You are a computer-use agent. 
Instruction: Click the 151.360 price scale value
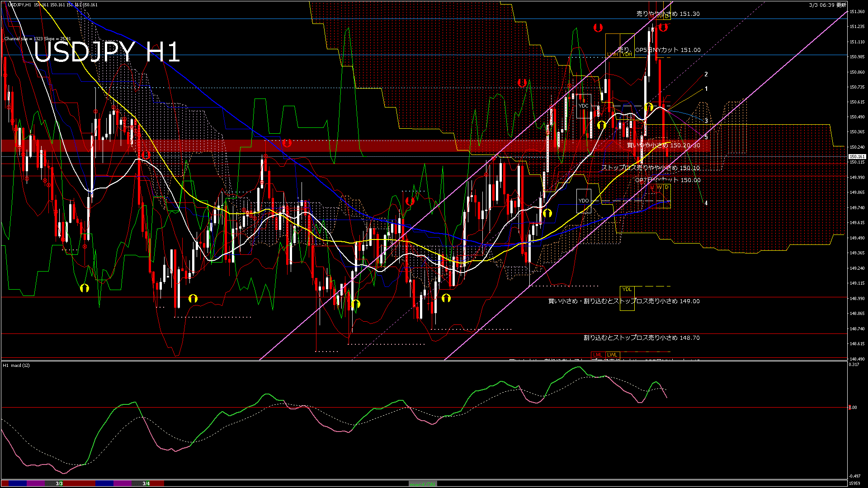tap(857, 12)
